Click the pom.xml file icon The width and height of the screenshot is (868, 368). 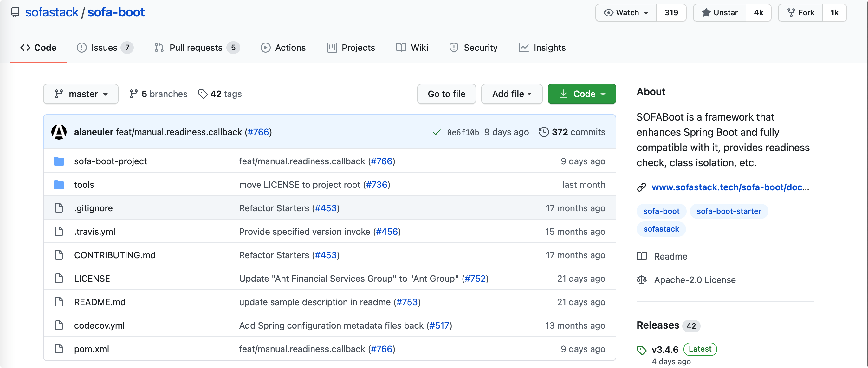click(59, 349)
